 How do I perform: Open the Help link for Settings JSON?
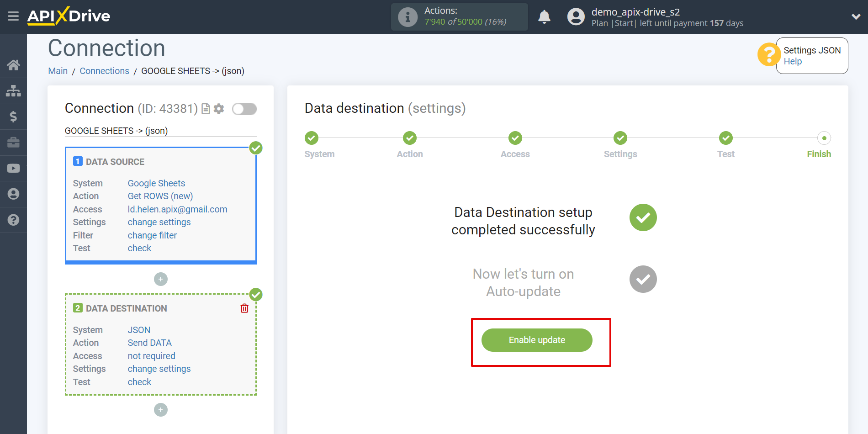click(x=793, y=61)
